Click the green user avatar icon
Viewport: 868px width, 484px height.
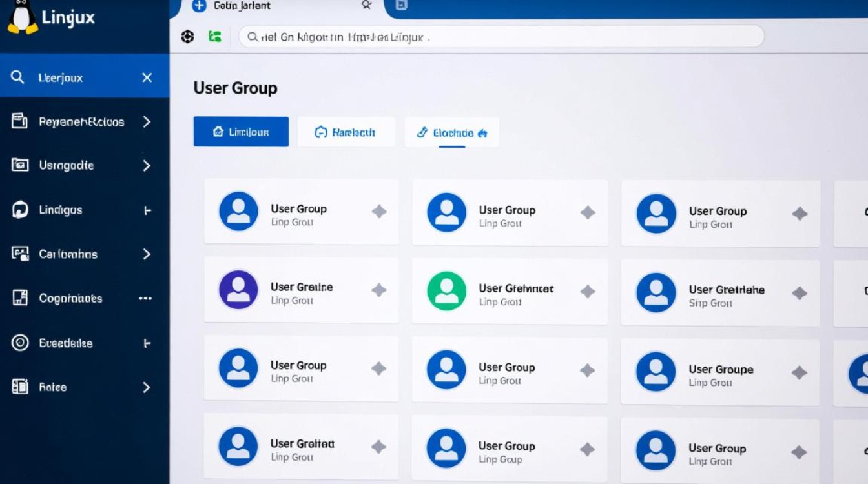[x=446, y=291]
